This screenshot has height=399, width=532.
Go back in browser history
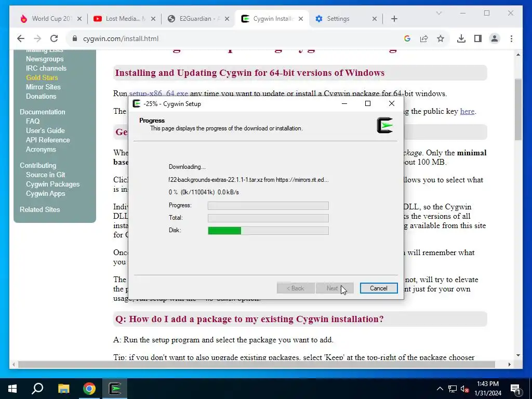[x=21, y=38]
